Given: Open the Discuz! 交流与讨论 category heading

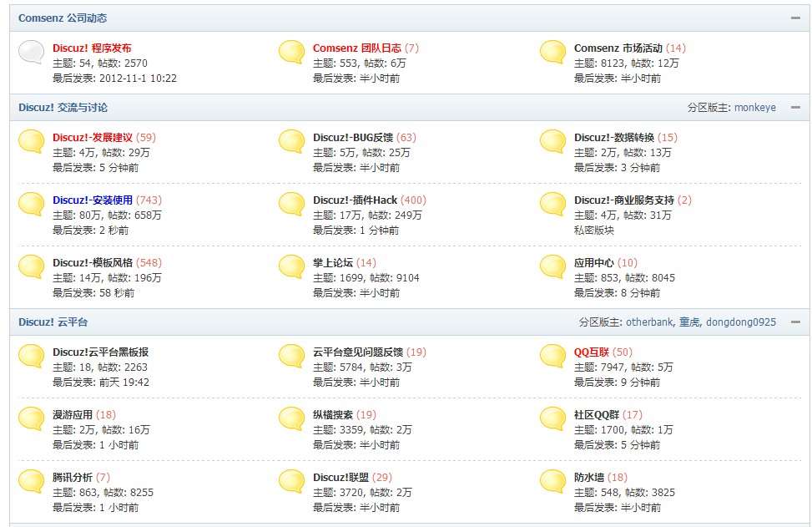Looking at the screenshot, I should (x=63, y=107).
